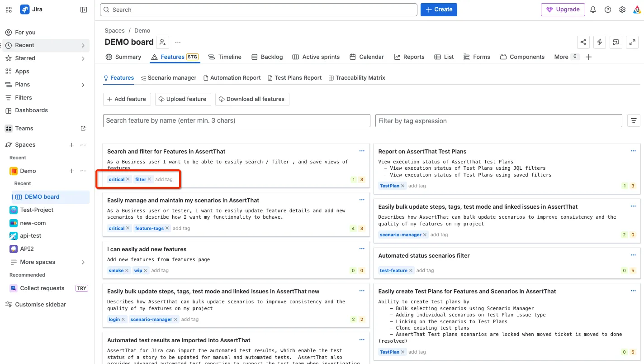Open Jira settings gear icon
The width and height of the screenshot is (644, 364).
tap(622, 10)
